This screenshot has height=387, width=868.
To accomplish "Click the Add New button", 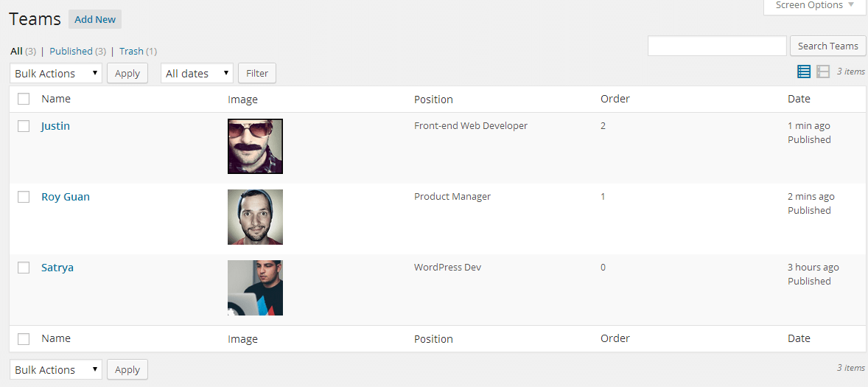I will (95, 20).
